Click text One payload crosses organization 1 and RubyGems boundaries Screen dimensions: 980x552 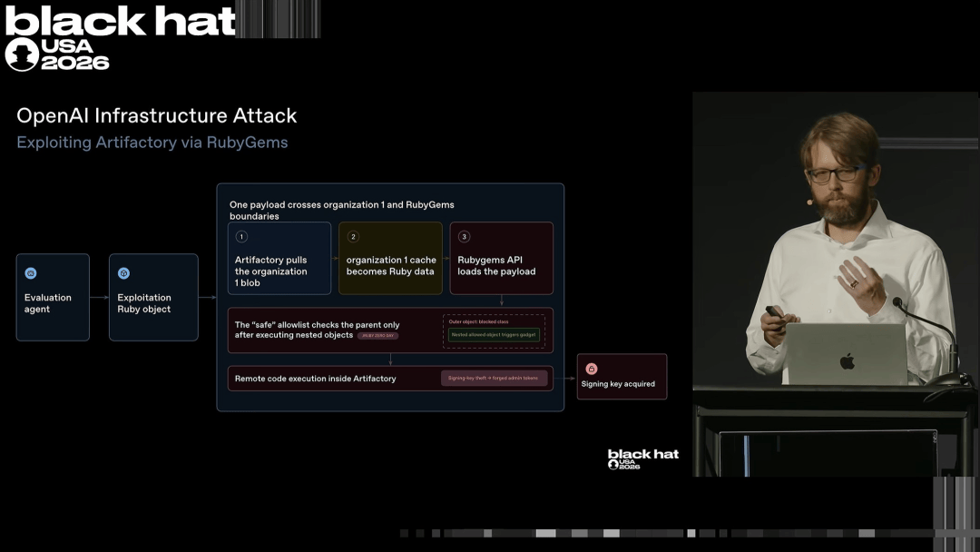point(342,210)
